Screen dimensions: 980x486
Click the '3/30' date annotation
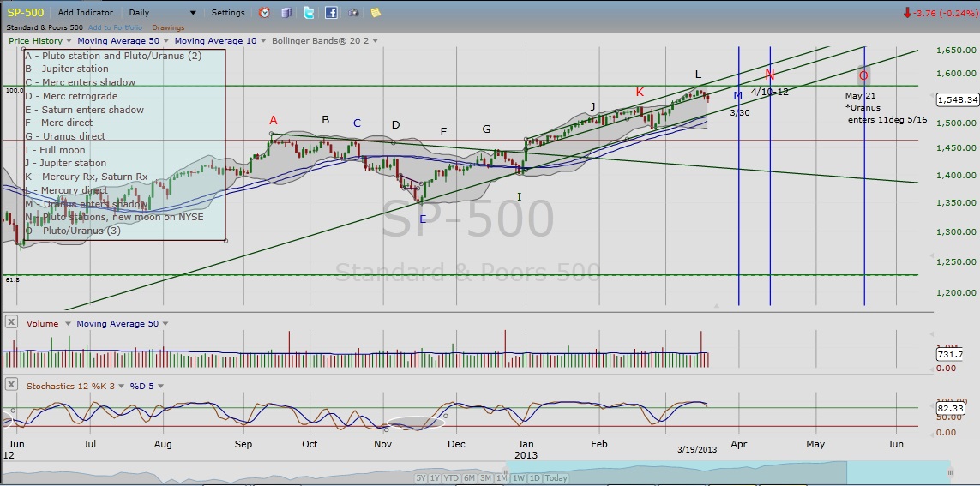[739, 112]
